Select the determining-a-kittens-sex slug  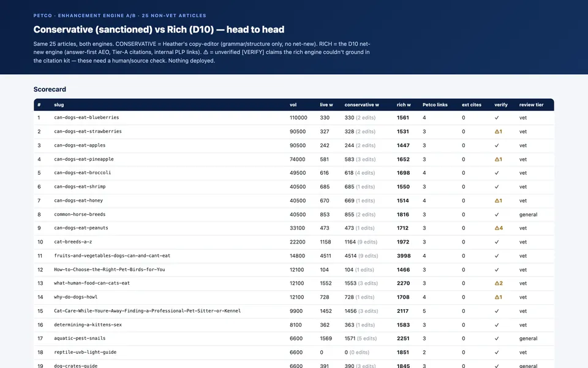coord(88,325)
